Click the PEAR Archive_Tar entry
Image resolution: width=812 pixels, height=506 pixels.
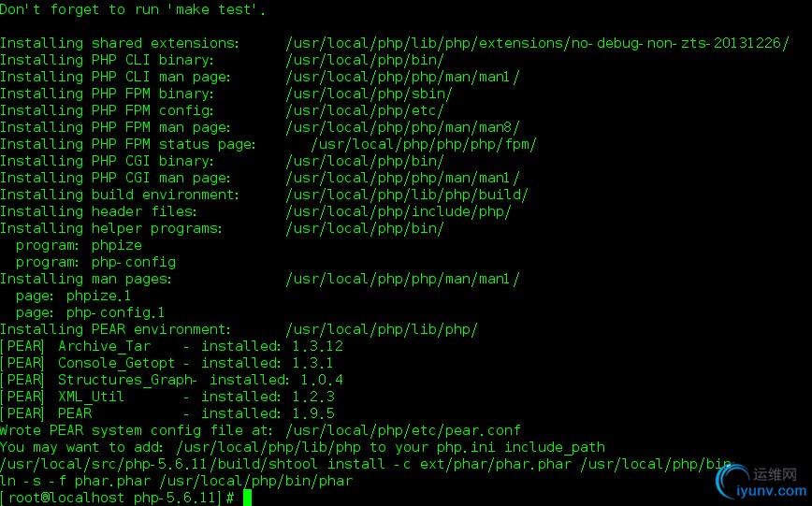click(x=104, y=346)
